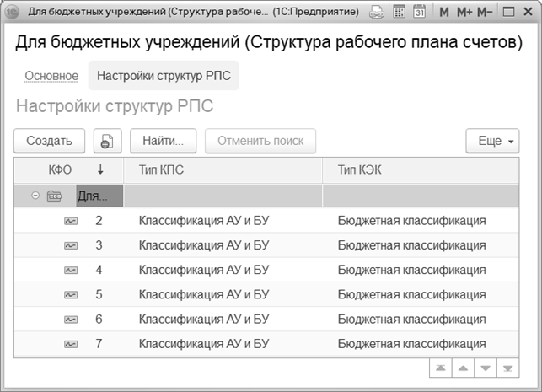
Task: Click the folder icon of the Для... group
Action: 55,196
